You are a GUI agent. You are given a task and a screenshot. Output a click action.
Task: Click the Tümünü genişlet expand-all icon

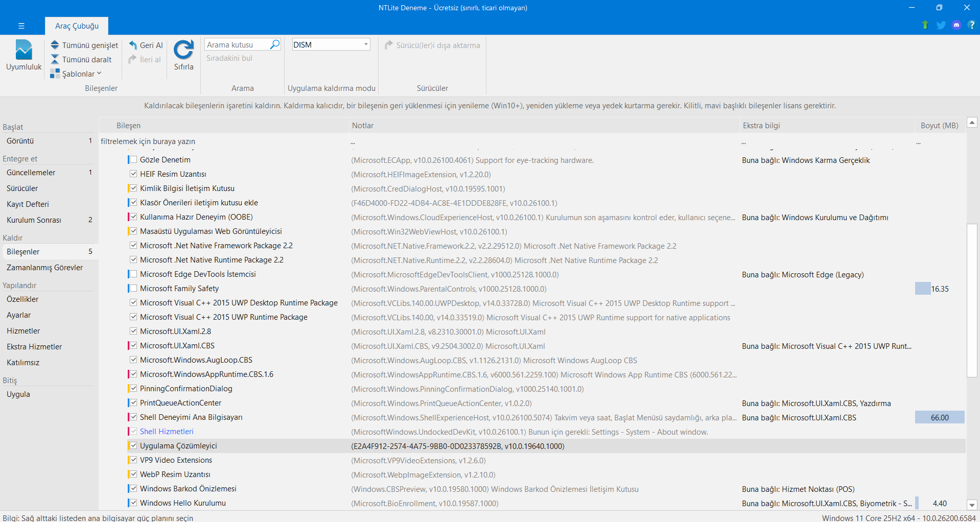55,45
